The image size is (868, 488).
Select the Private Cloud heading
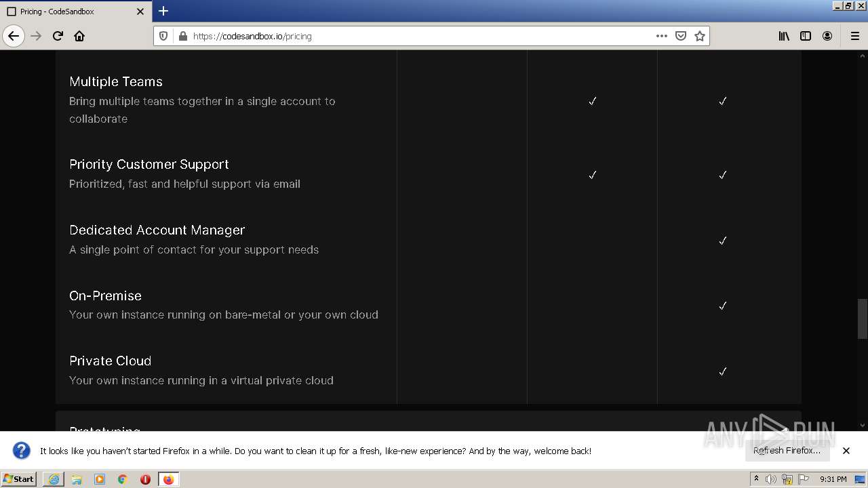tap(111, 361)
